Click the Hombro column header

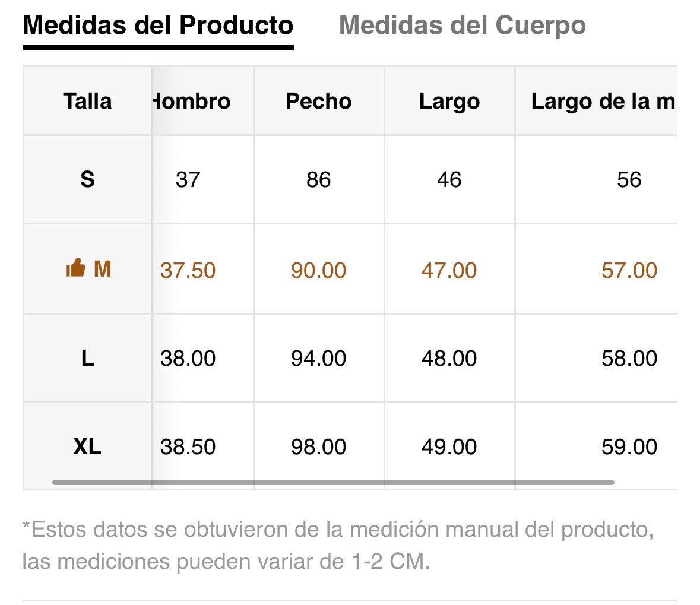(192, 101)
